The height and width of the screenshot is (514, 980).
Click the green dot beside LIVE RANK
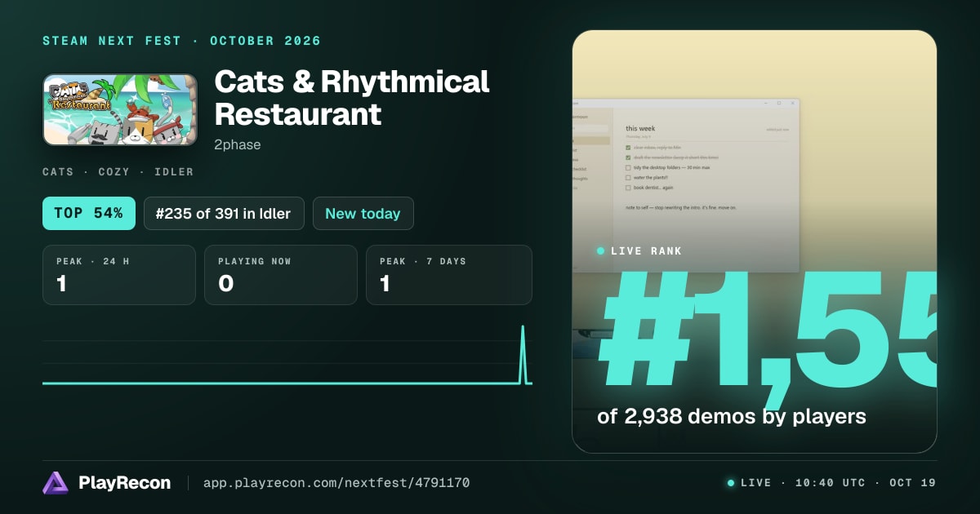point(601,251)
